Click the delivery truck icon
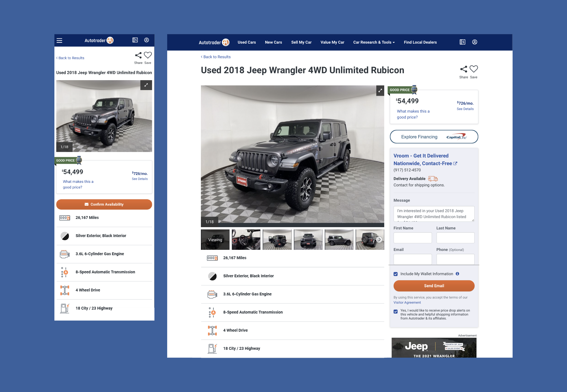 pyautogui.click(x=433, y=179)
